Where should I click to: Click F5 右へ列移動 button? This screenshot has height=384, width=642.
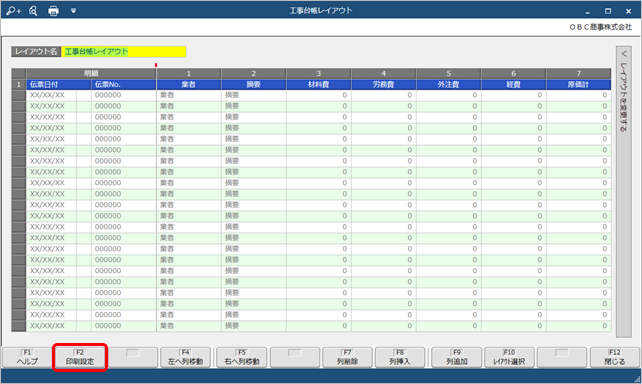click(x=242, y=357)
